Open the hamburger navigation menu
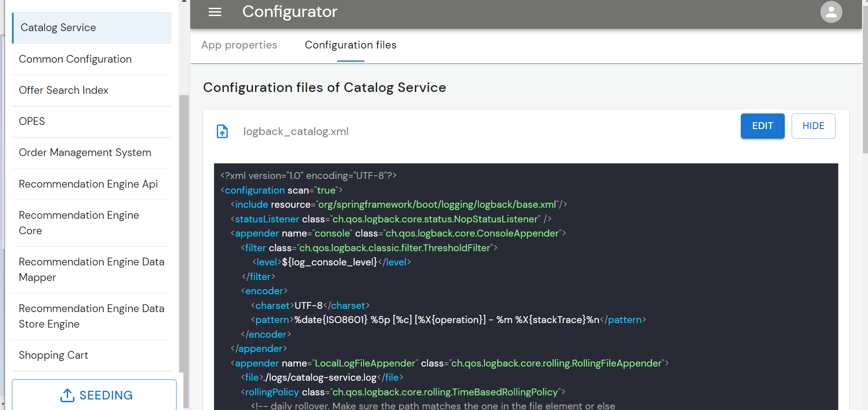Viewport: 868px width, 410px height. click(214, 12)
